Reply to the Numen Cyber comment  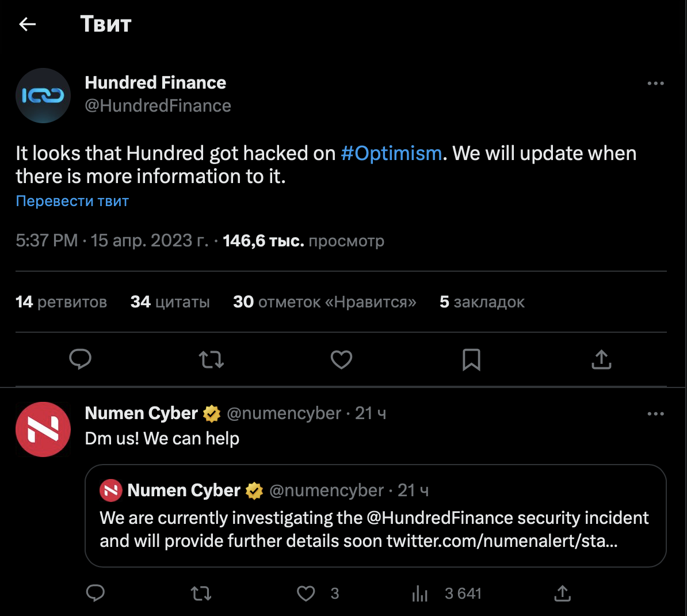click(96, 593)
